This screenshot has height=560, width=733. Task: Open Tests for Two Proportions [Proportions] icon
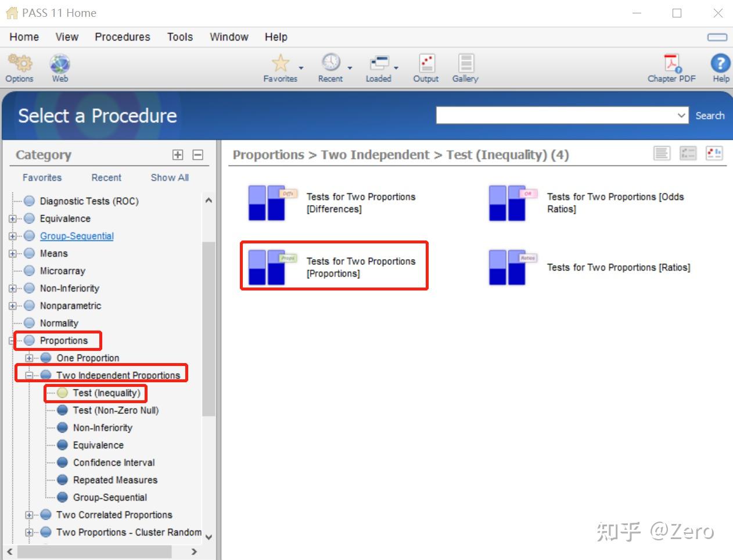click(272, 267)
